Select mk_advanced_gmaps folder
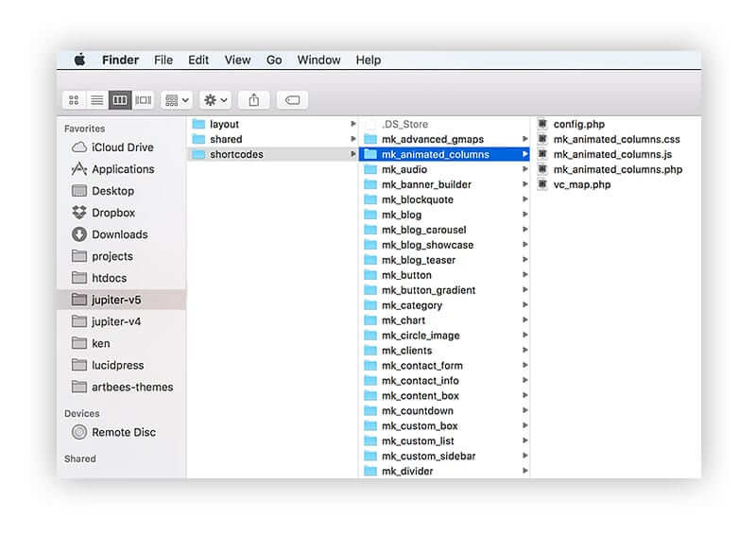The image size is (756, 535). tap(444, 139)
